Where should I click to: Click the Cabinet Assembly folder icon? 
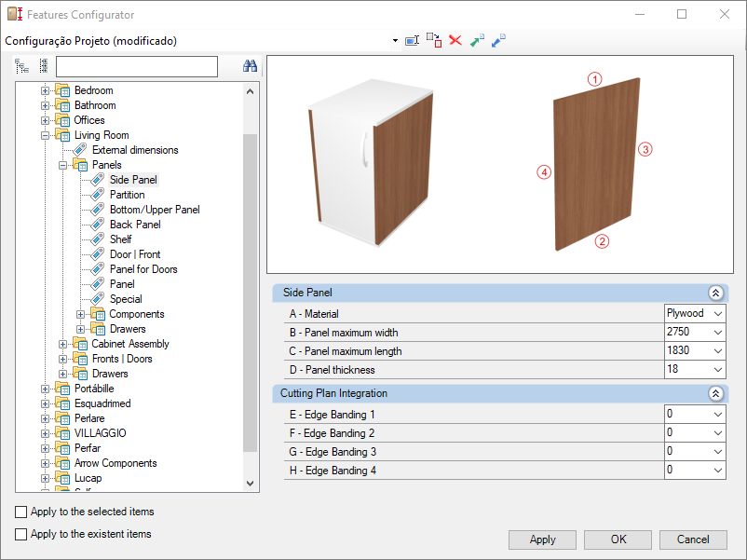80,344
